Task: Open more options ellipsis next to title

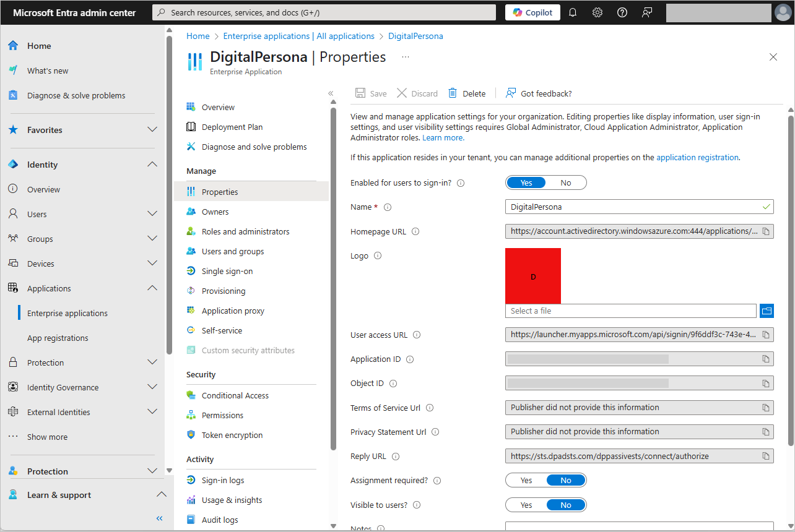Action: [406, 57]
